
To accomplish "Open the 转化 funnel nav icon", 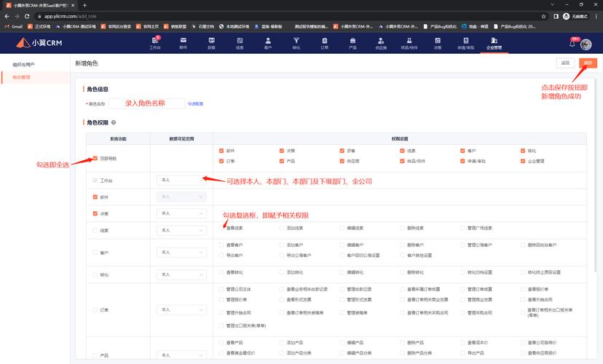I will (296, 43).
